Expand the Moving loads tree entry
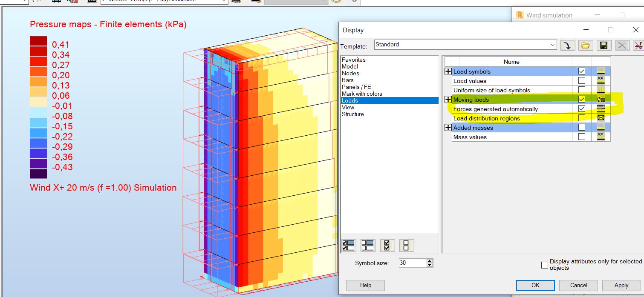Image resolution: width=644 pixels, height=297 pixels. coord(448,99)
